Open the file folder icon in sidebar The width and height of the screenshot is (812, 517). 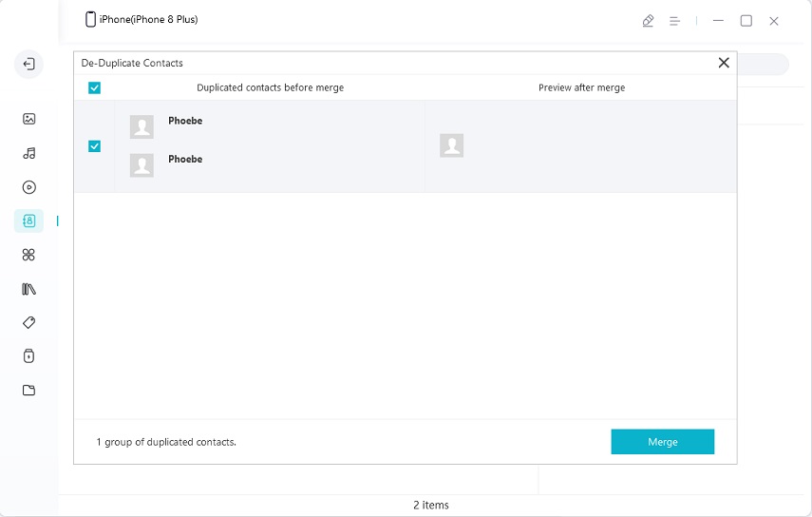pyautogui.click(x=28, y=390)
